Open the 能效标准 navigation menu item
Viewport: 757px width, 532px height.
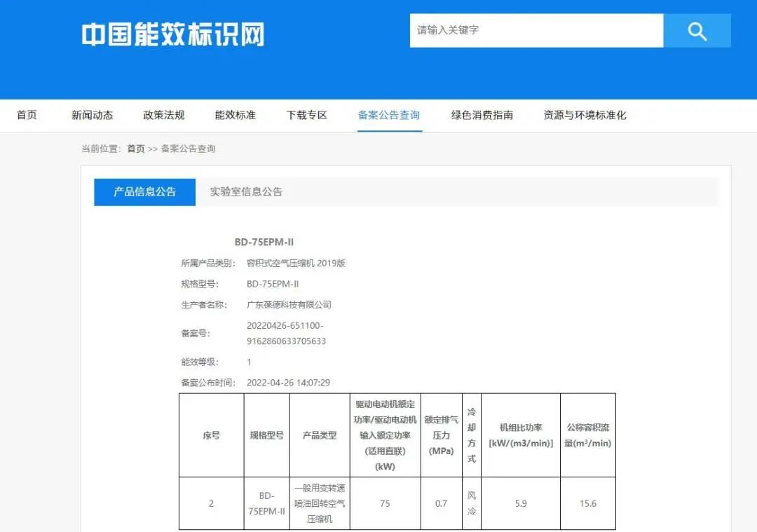coord(234,116)
